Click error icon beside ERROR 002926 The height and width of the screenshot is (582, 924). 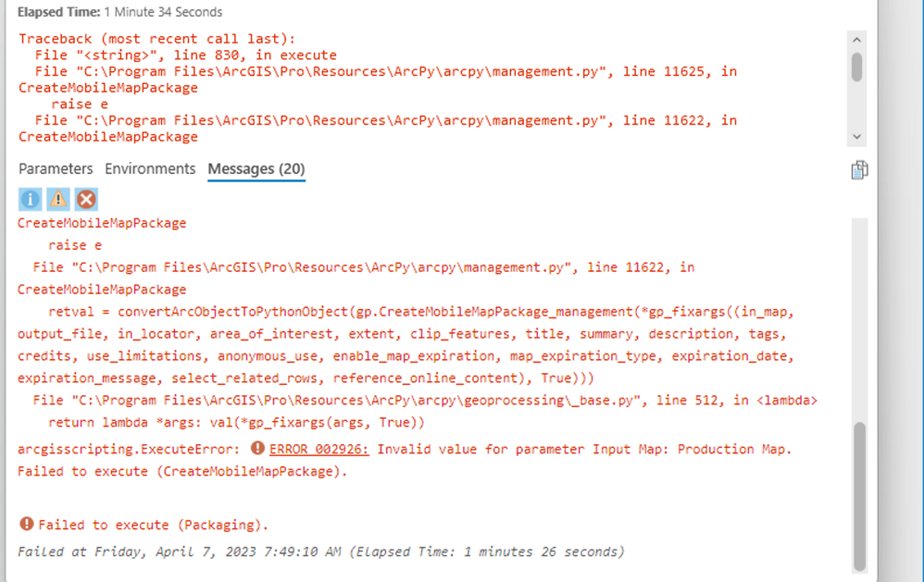257,449
